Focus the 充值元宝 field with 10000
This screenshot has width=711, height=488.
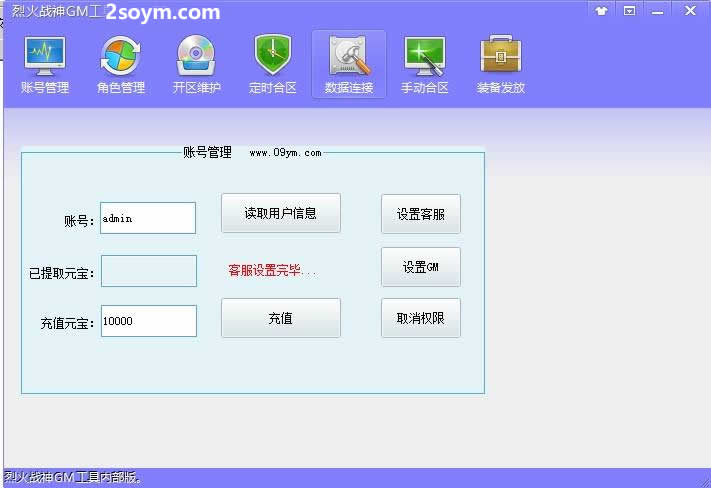coord(149,321)
